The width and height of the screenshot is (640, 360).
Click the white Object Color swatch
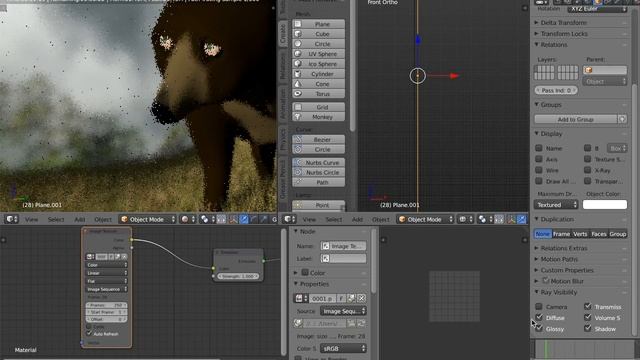click(x=605, y=204)
